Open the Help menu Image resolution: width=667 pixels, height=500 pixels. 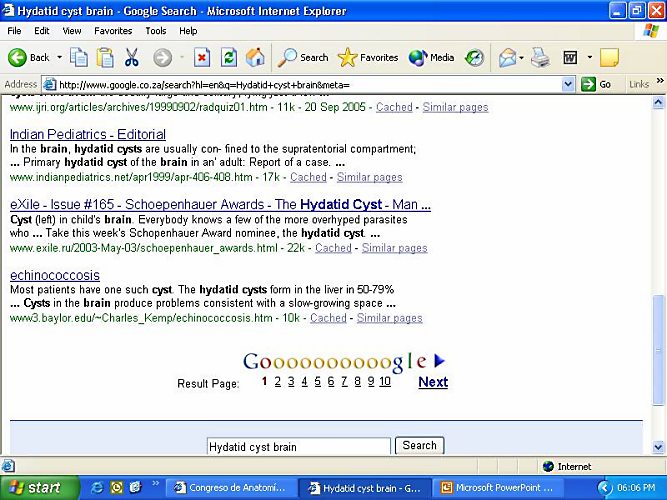tap(188, 31)
